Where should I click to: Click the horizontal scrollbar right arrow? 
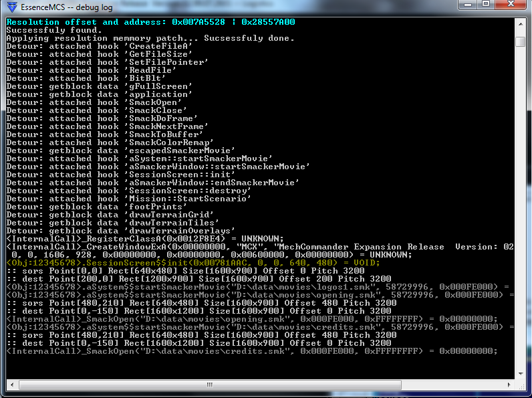[509, 385]
